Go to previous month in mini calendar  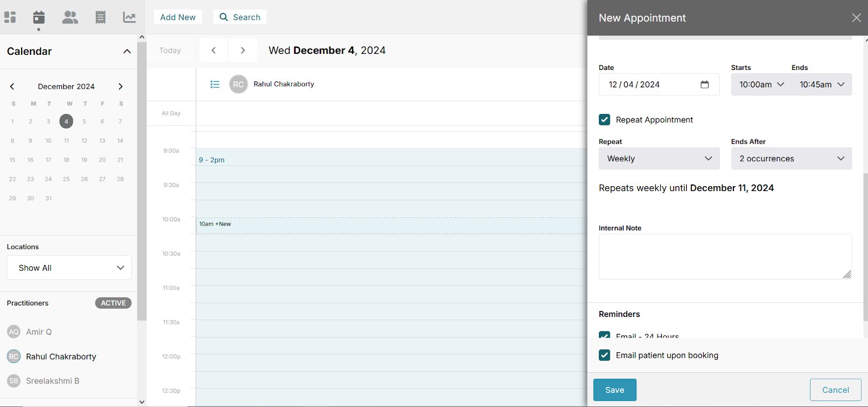(x=12, y=86)
